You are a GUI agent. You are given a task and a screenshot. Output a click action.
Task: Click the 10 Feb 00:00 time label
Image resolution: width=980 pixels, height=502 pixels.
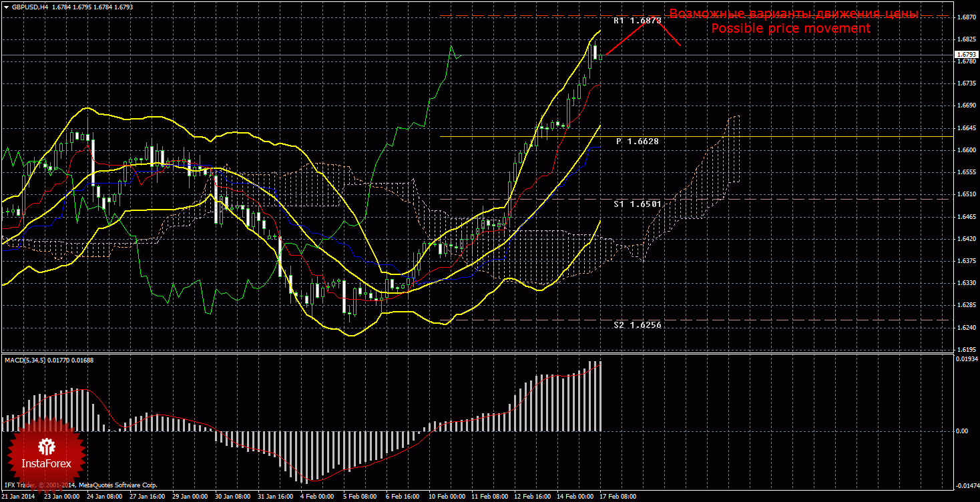(x=446, y=497)
